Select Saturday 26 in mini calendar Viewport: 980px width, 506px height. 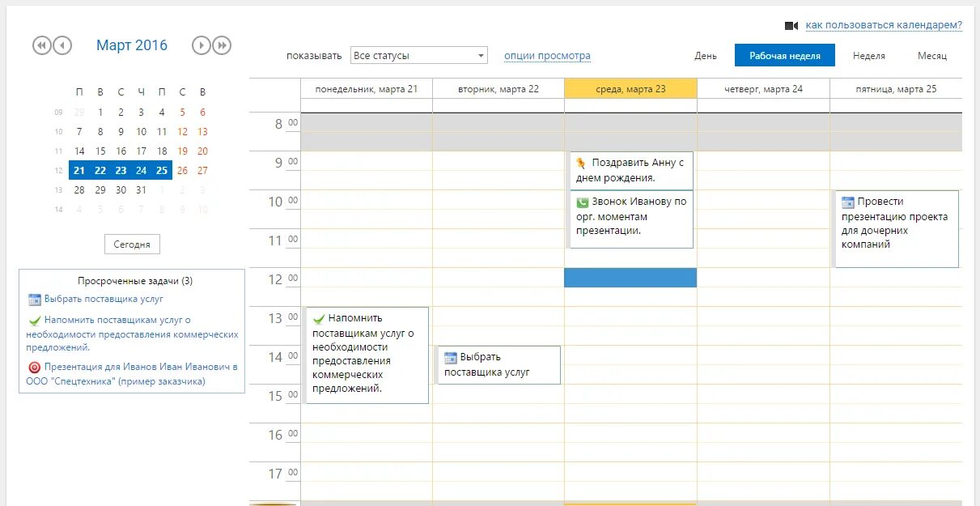[182, 170]
